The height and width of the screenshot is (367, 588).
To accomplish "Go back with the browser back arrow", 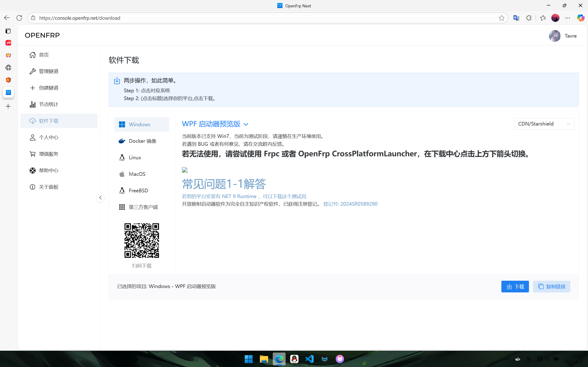I will click(x=7, y=18).
